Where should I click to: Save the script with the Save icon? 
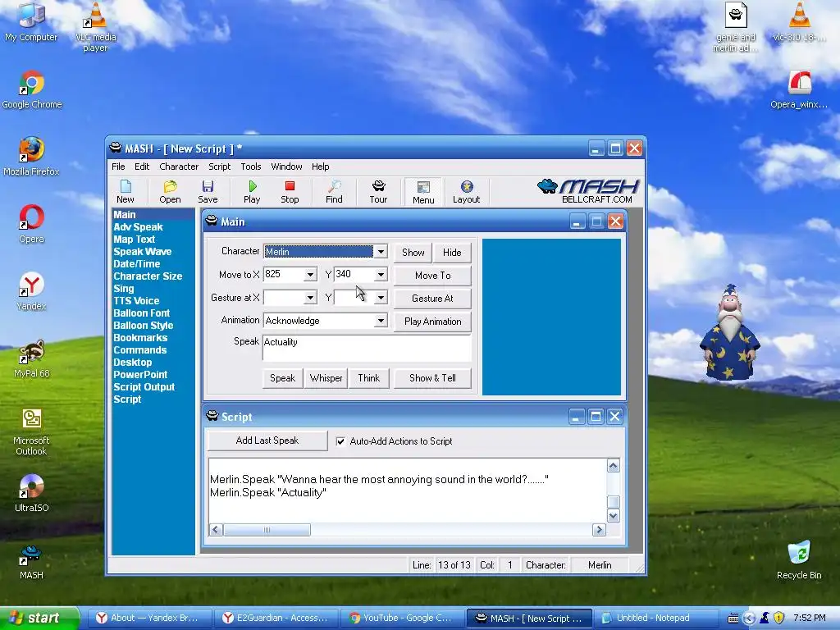click(x=208, y=192)
